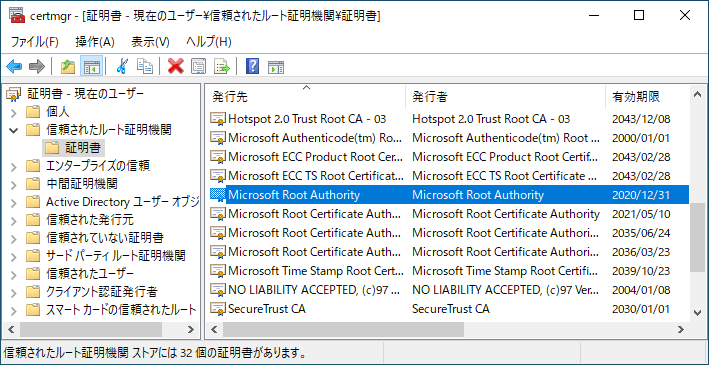Image resolution: width=709 pixels, height=365 pixels.
Task: Expand the Active Directory ユーザー node
Action: click(14, 203)
